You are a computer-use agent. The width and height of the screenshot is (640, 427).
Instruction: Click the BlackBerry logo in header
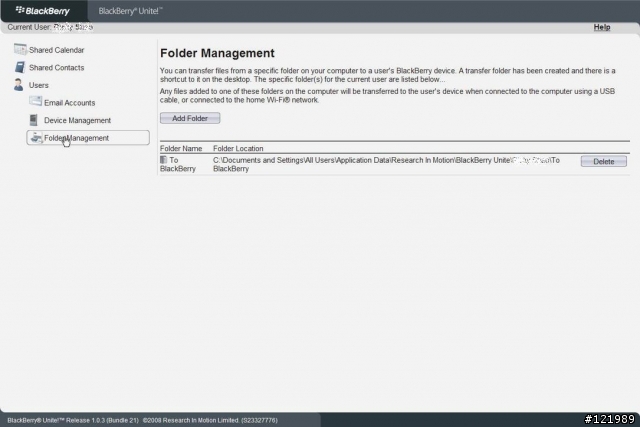point(42,11)
